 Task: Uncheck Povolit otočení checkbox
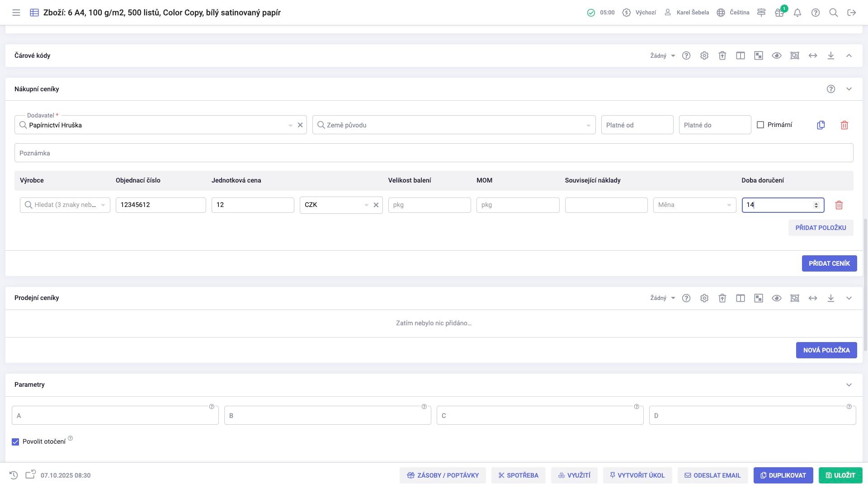[x=15, y=442]
